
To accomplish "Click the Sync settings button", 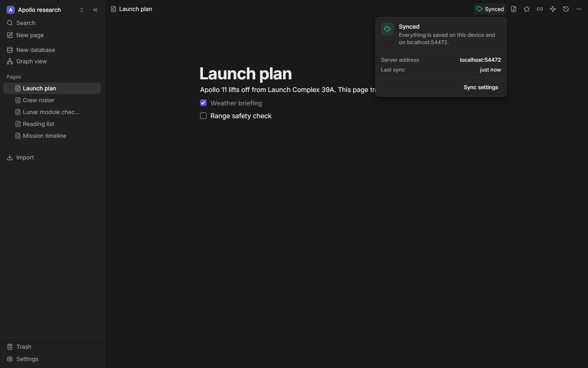I will tap(481, 88).
